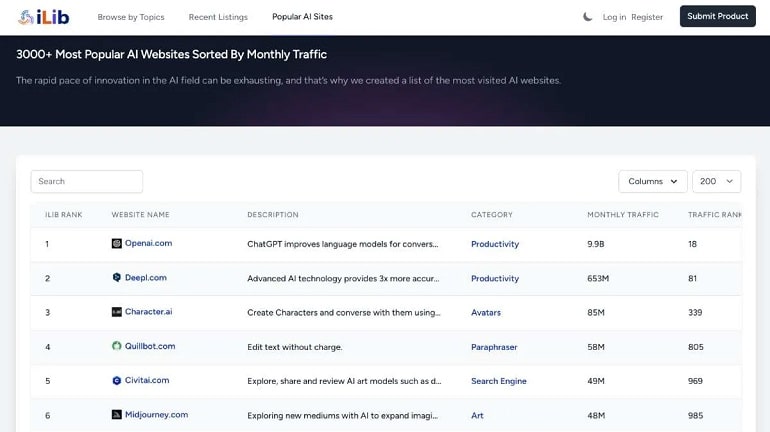770x432 pixels.
Task: Open the Register link
Action: coord(647,17)
